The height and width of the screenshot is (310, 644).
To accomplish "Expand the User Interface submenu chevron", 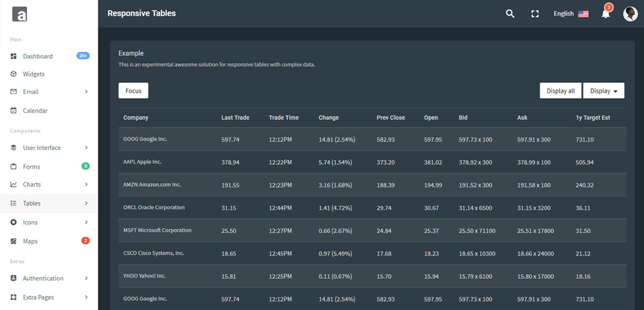I will (86, 147).
